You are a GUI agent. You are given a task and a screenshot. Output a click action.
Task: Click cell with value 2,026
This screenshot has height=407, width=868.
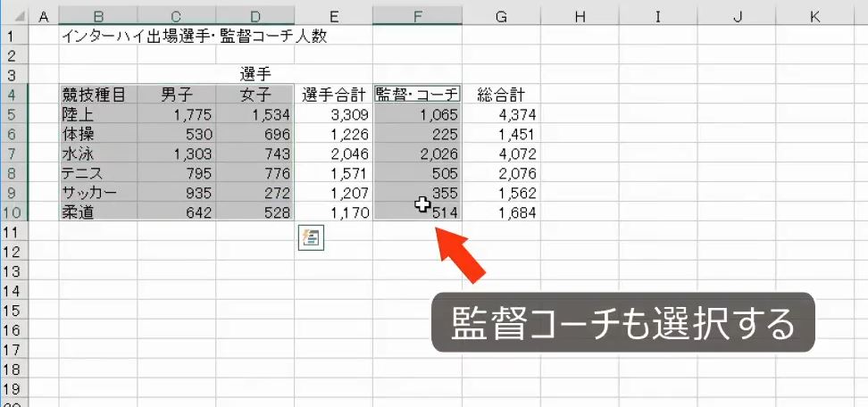pos(417,154)
